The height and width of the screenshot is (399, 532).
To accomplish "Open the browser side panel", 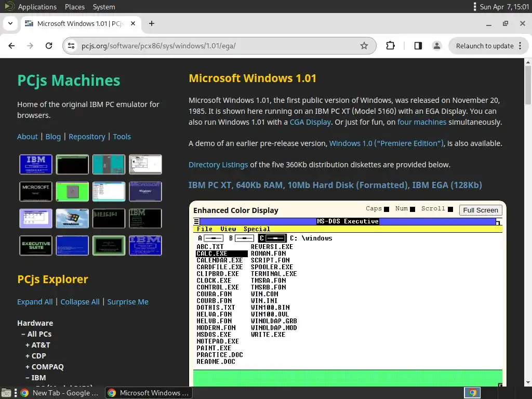I will click(418, 46).
